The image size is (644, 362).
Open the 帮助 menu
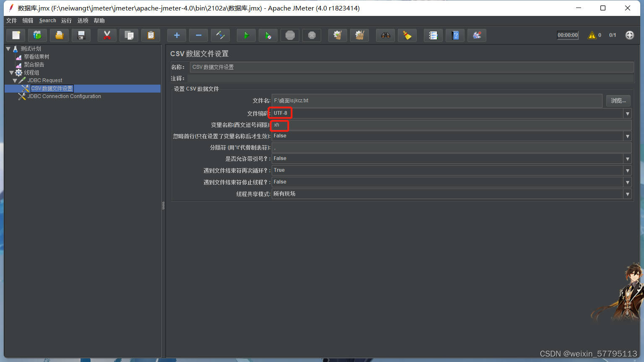[99, 21]
